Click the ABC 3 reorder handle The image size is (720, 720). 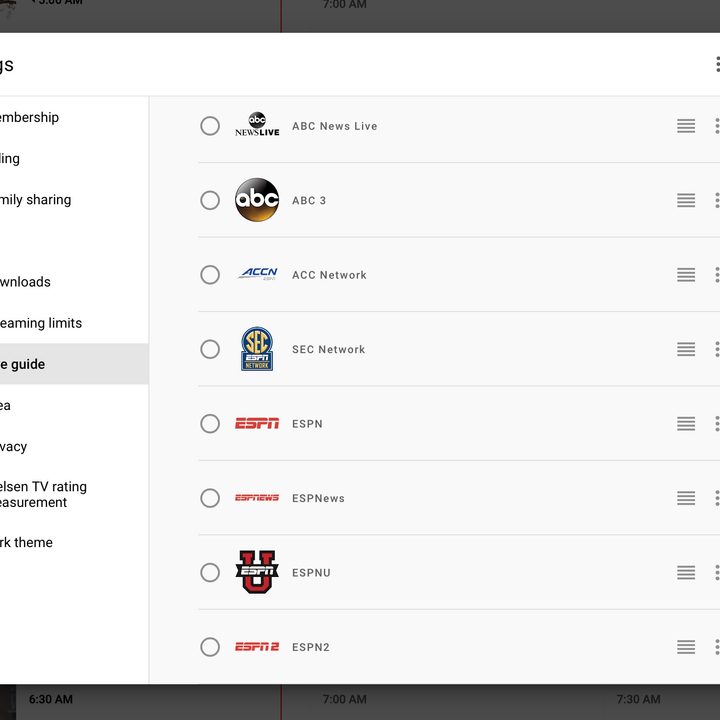(x=686, y=200)
